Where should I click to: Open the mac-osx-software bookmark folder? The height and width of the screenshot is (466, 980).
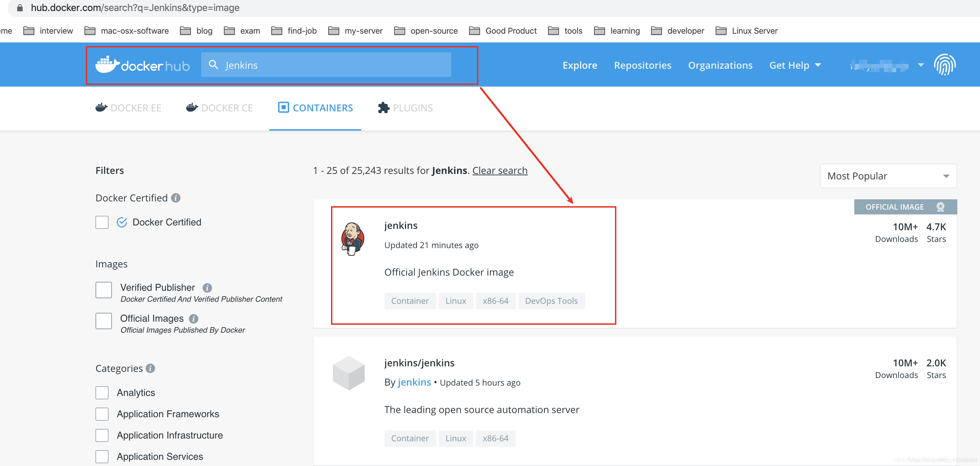click(x=126, y=31)
